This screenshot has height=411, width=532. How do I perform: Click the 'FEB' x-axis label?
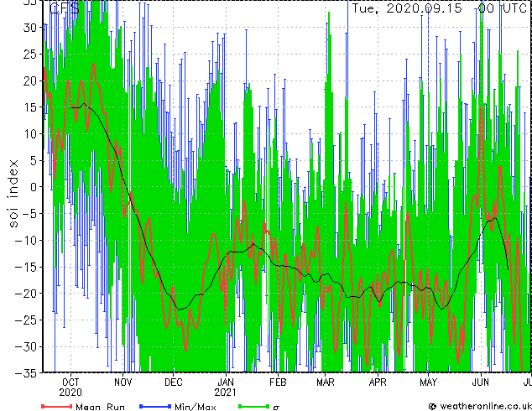pyautogui.click(x=278, y=382)
